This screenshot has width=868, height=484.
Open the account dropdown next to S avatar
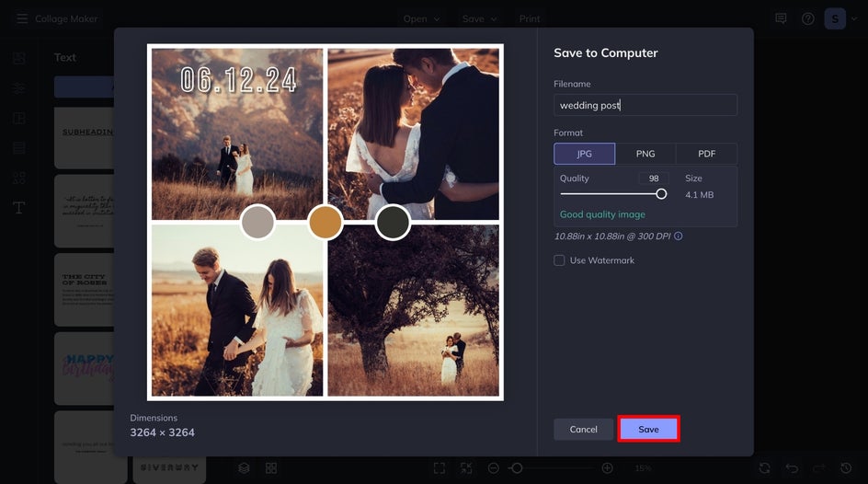tap(854, 18)
